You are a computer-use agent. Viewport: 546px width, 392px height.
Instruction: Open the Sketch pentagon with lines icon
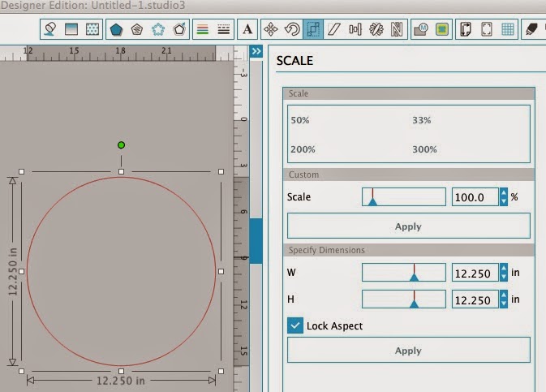pyautogui.click(x=137, y=29)
